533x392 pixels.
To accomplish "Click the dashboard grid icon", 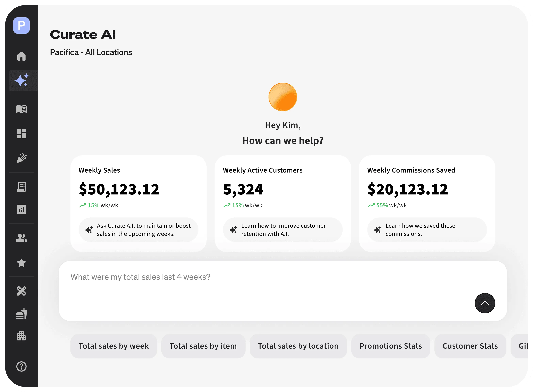I will tap(21, 134).
